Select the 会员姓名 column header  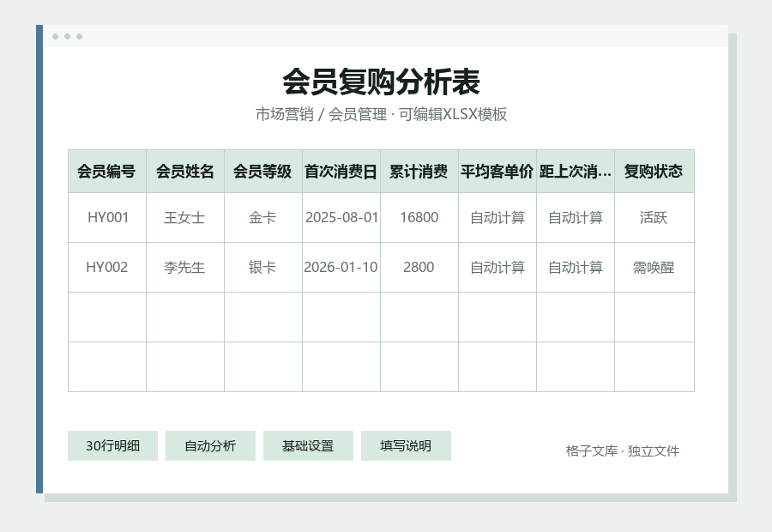coord(185,172)
